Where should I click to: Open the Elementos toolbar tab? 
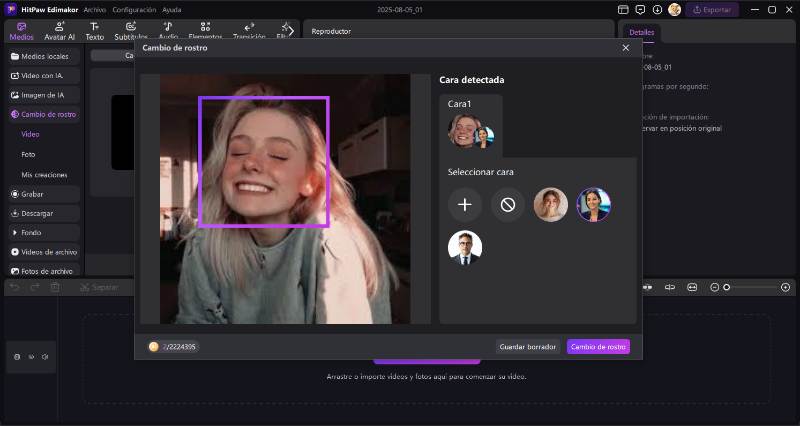(x=205, y=31)
